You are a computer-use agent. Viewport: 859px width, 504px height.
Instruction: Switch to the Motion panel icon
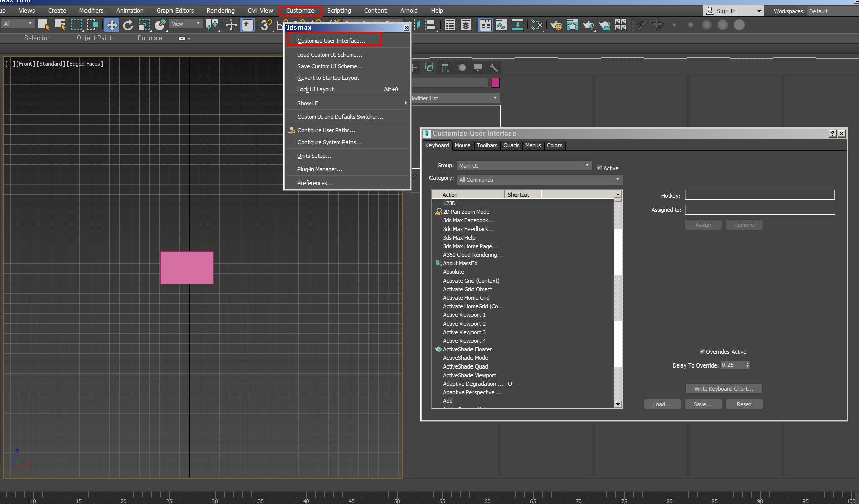[x=461, y=67]
